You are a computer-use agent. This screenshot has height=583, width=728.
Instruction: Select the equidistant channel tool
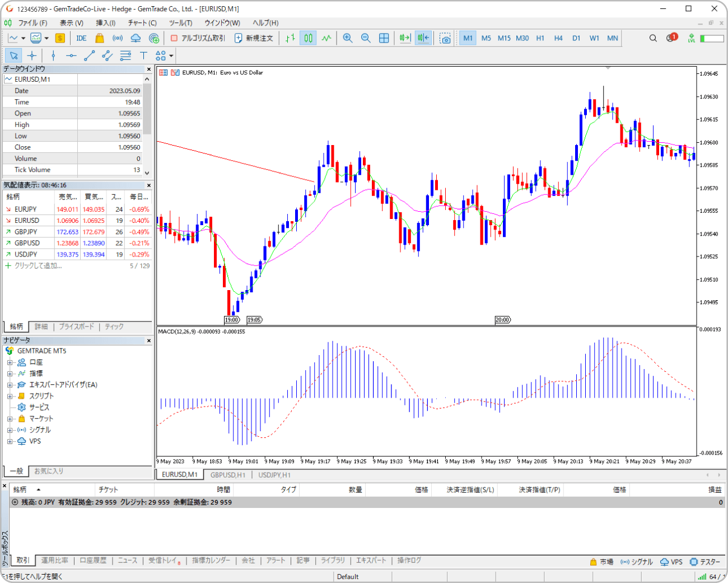tap(108, 55)
